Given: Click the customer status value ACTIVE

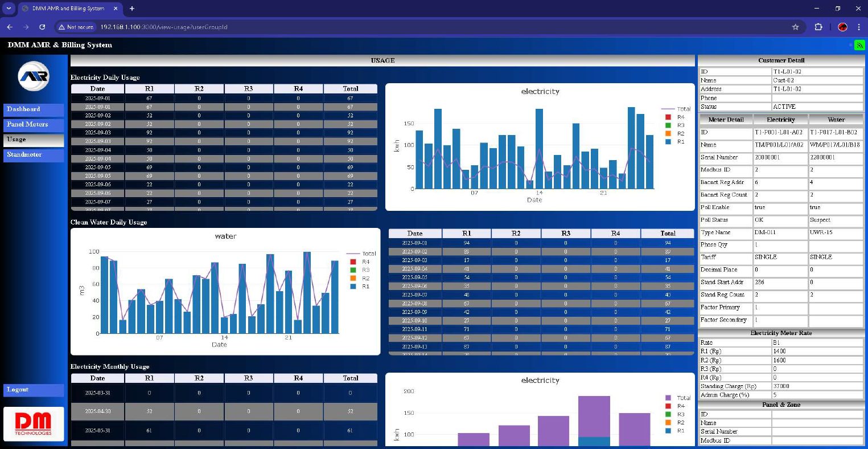Looking at the screenshot, I should (x=817, y=107).
